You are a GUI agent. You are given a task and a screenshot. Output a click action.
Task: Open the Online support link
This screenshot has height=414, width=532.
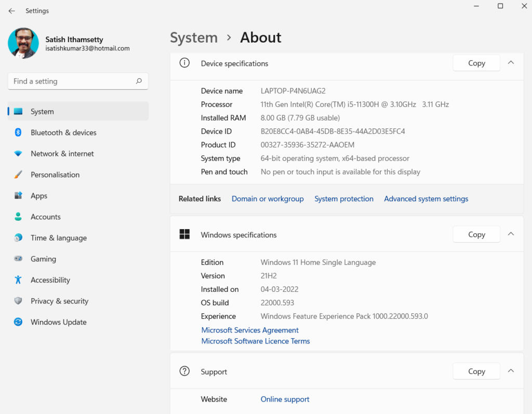(285, 399)
